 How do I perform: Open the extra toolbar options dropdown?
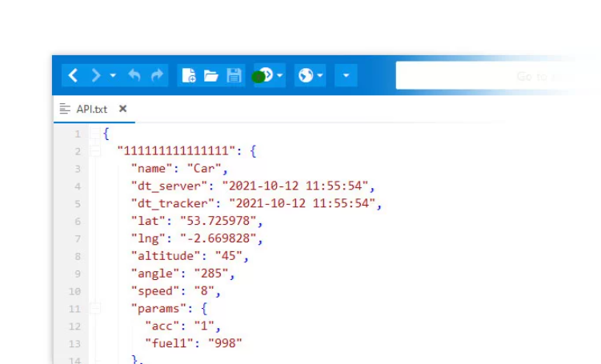(x=346, y=75)
